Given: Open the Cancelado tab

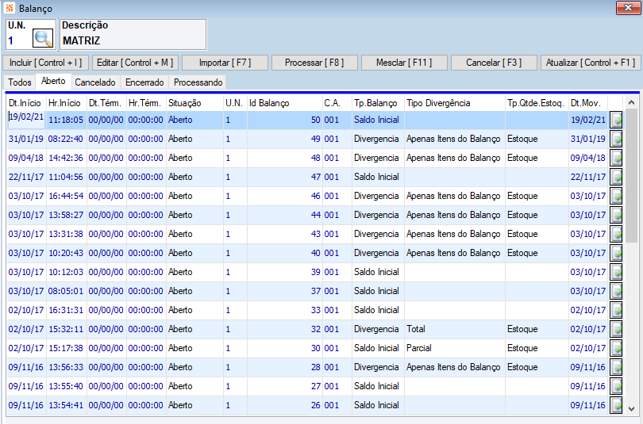Looking at the screenshot, I should pyautogui.click(x=95, y=82).
